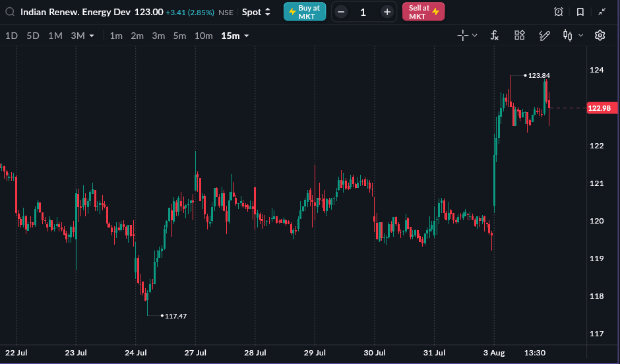Change chart type candlestick icon

568,36
